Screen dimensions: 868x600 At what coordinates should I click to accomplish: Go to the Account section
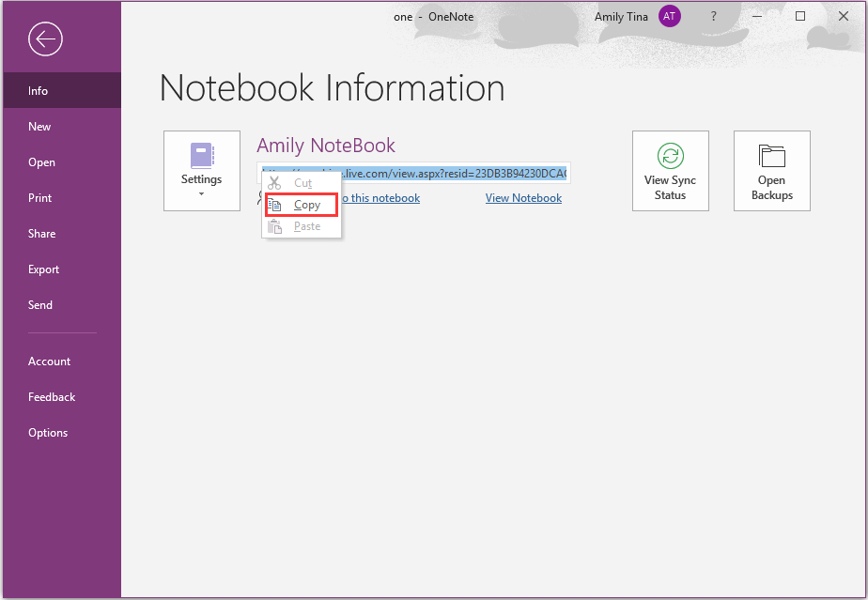point(49,361)
